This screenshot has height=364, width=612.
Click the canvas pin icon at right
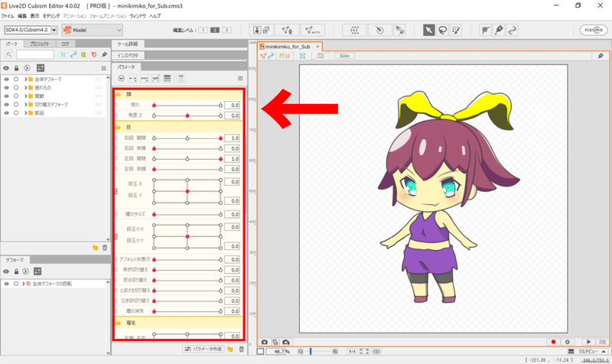[x=601, y=56]
